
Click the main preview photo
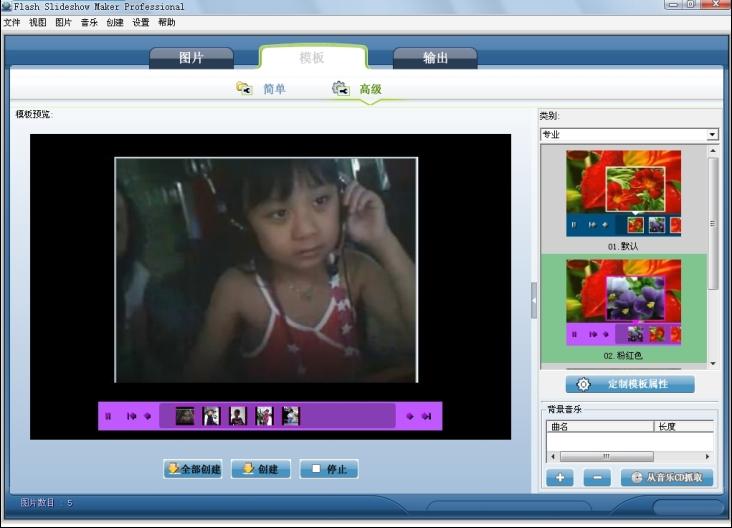click(x=266, y=270)
